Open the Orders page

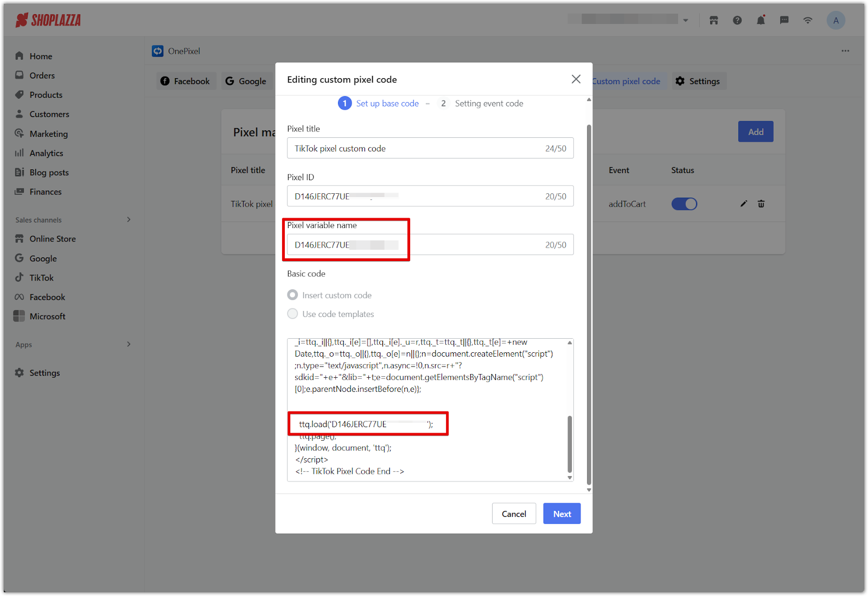click(x=42, y=75)
